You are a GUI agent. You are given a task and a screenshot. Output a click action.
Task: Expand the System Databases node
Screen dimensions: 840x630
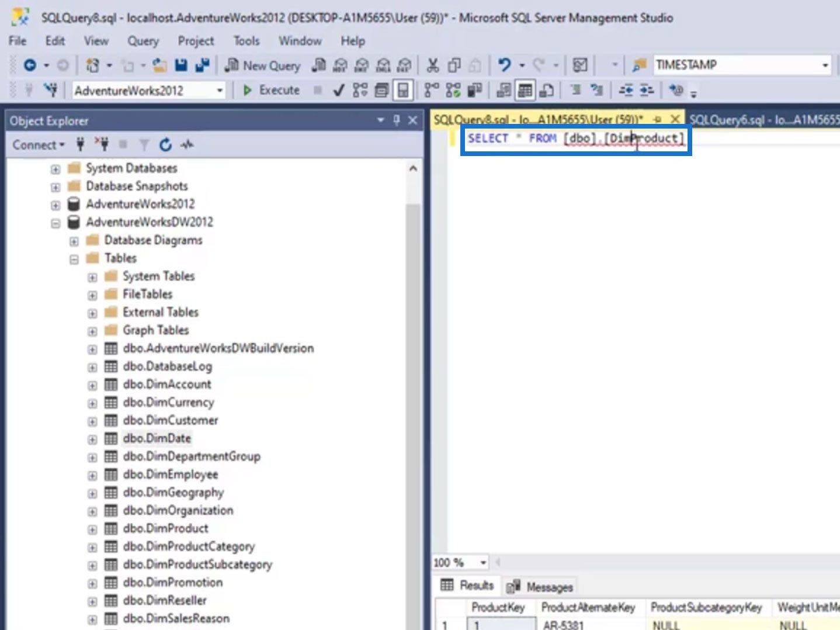coord(55,169)
